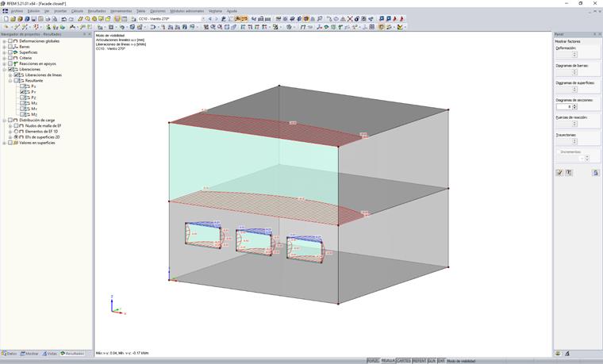Switch to the Vistas navigator tab
603x364 pixels.
point(50,354)
